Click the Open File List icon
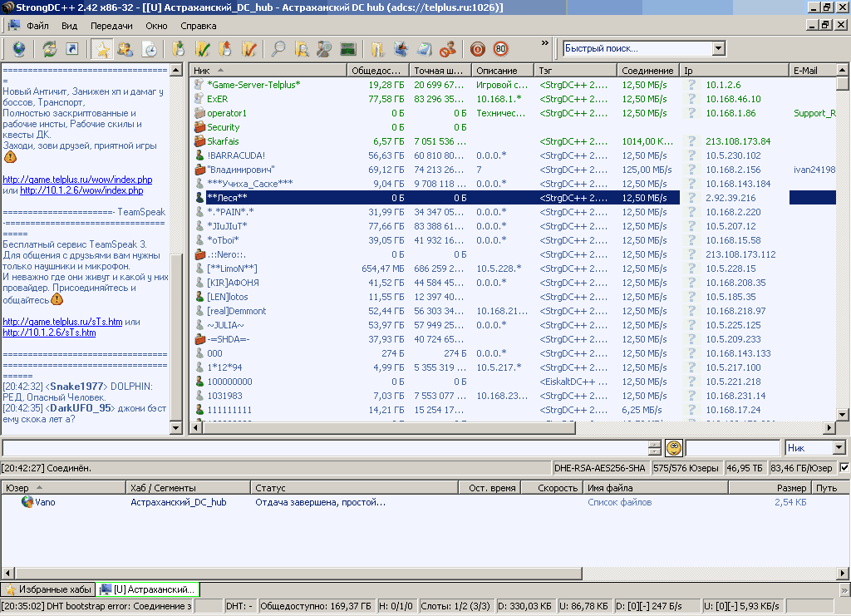The image size is (851, 616). click(x=377, y=49)
